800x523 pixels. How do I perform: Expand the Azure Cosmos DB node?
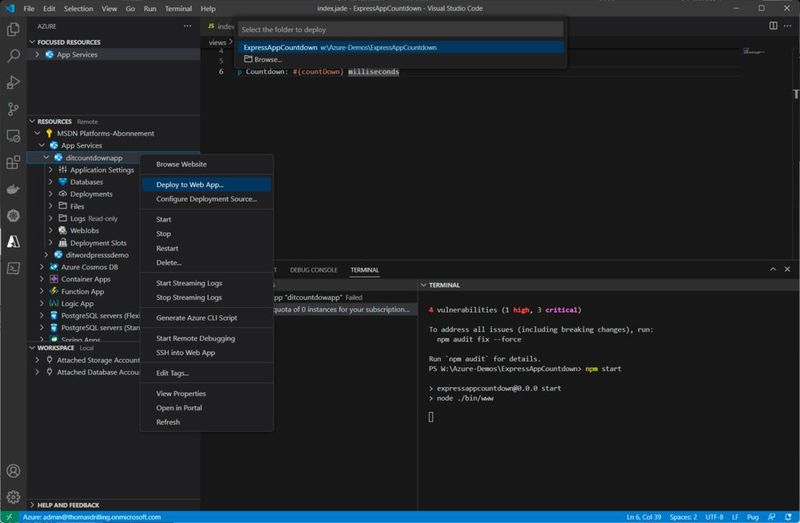pyautogui.click(x=42, y=267)
